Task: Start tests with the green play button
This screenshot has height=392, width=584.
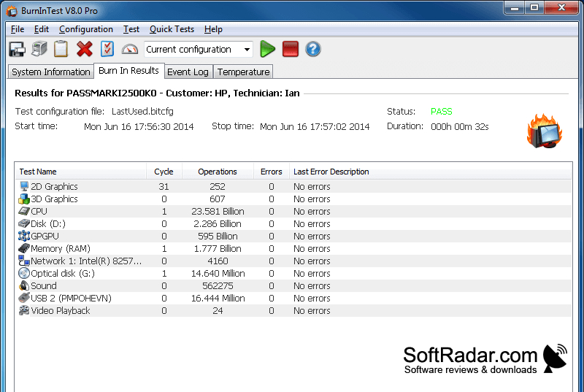Action: [x=267, y=49]
